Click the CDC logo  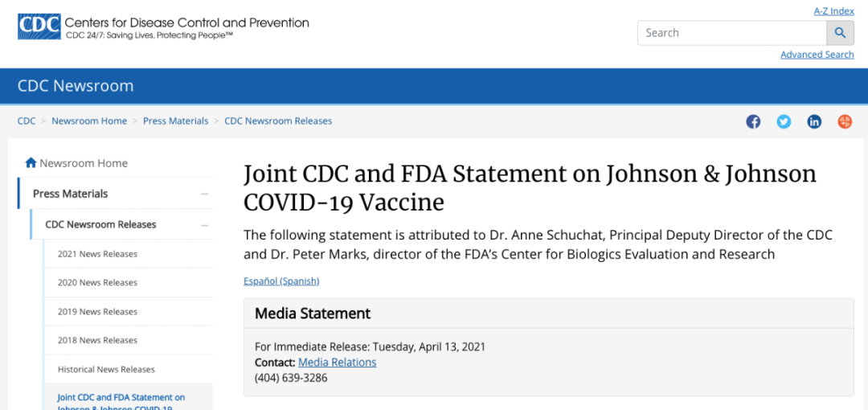pos(39,26)
